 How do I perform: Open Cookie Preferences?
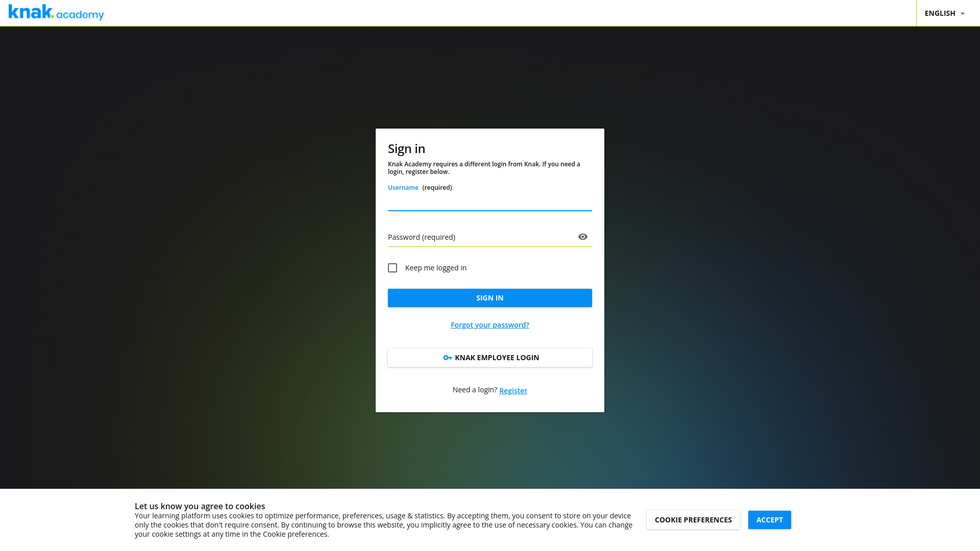693,520
